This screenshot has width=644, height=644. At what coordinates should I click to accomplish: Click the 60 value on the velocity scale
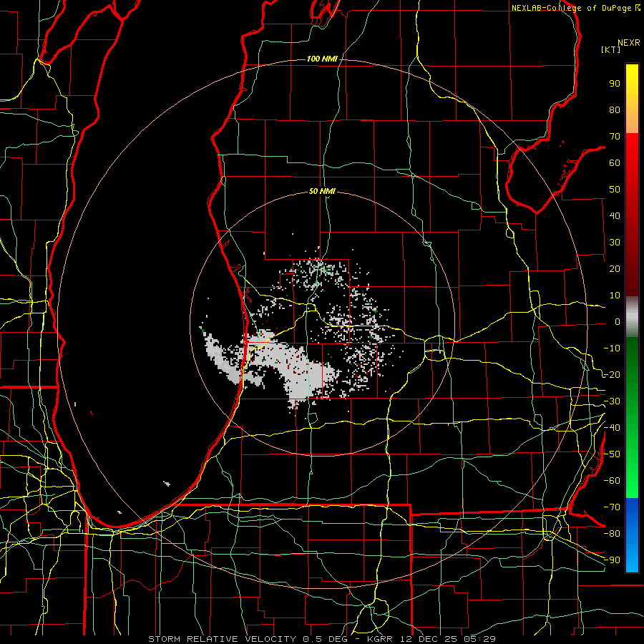pos(615,162)
